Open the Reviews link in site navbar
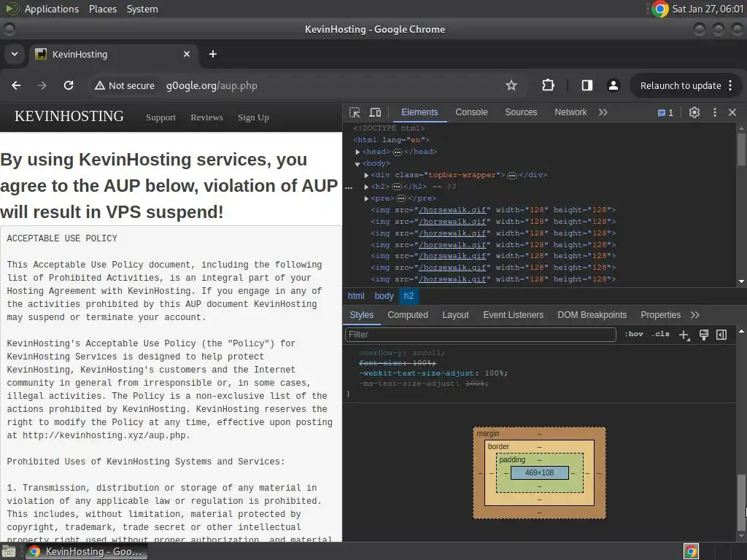 click(206, 117)
